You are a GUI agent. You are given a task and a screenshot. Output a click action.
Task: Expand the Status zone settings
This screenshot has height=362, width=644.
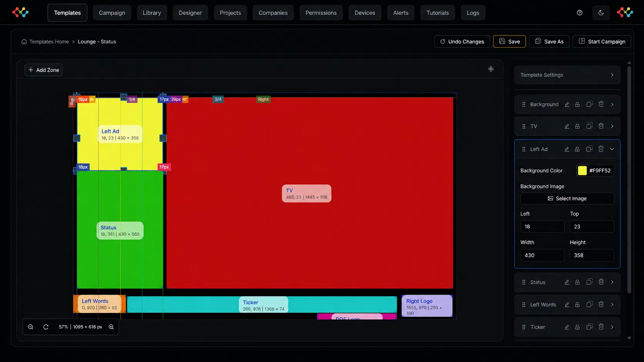(x=612, y=282)
